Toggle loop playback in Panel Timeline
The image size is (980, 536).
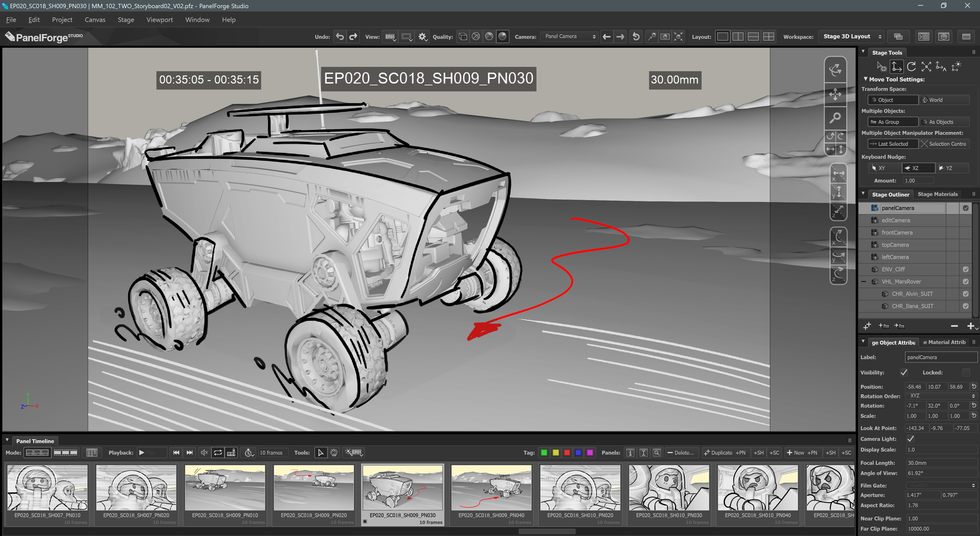coord(218,452)
